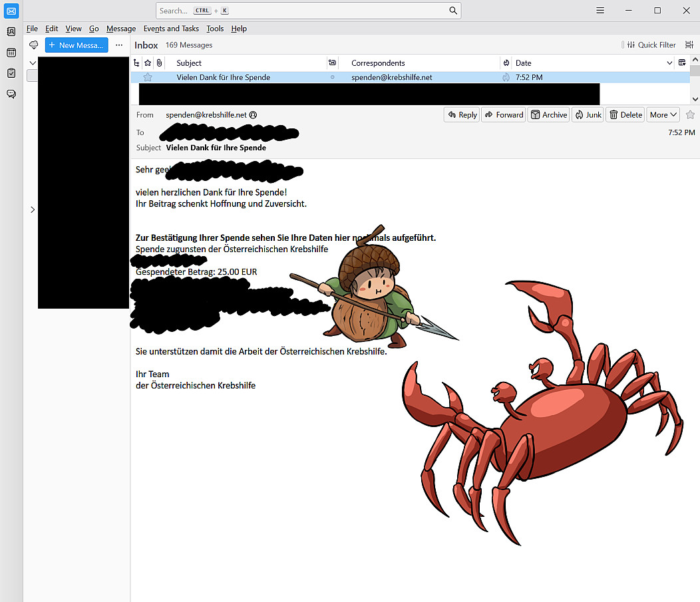Toggle read status dot of the selected message
Image resolution: width=700 pixels, height=602 pixels.
click(x=333, y=77)
